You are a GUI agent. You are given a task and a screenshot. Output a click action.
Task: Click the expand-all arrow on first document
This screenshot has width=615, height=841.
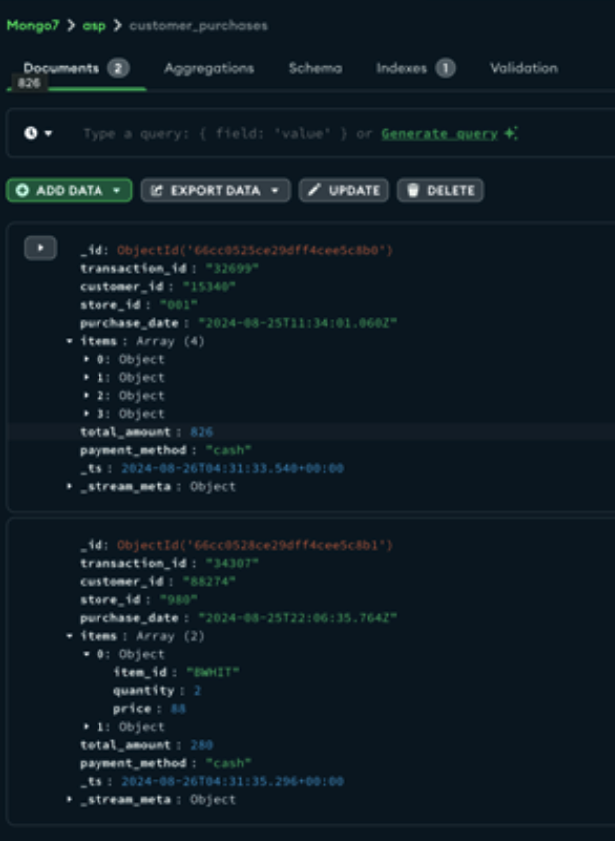pyautogui.click(x=40, y=249)
